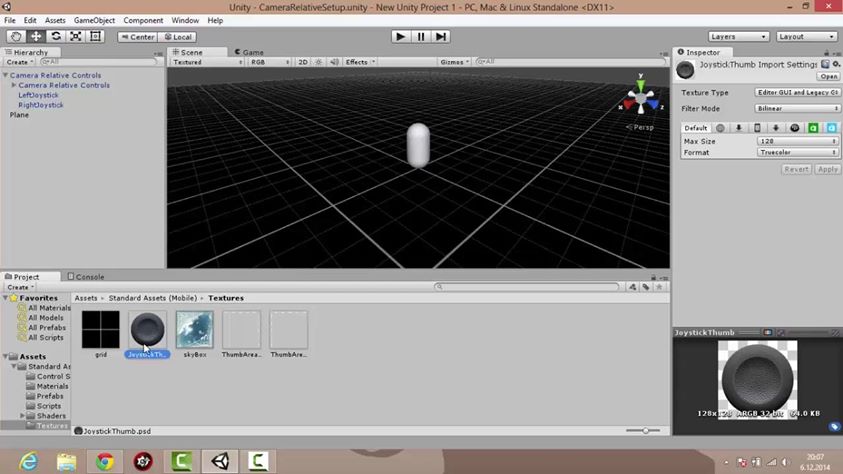
Task: Open Filter Mode dropdown
Action: [797, 109]
